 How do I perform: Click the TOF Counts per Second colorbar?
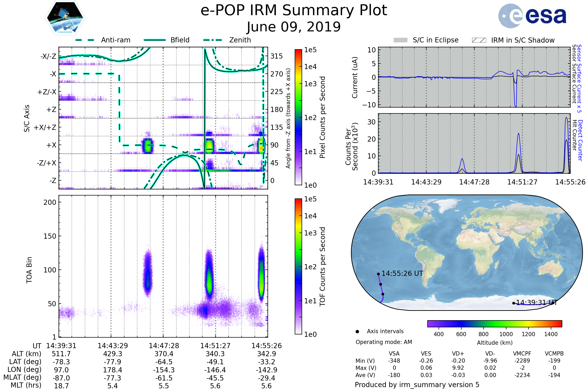click(x=298, y=266)
